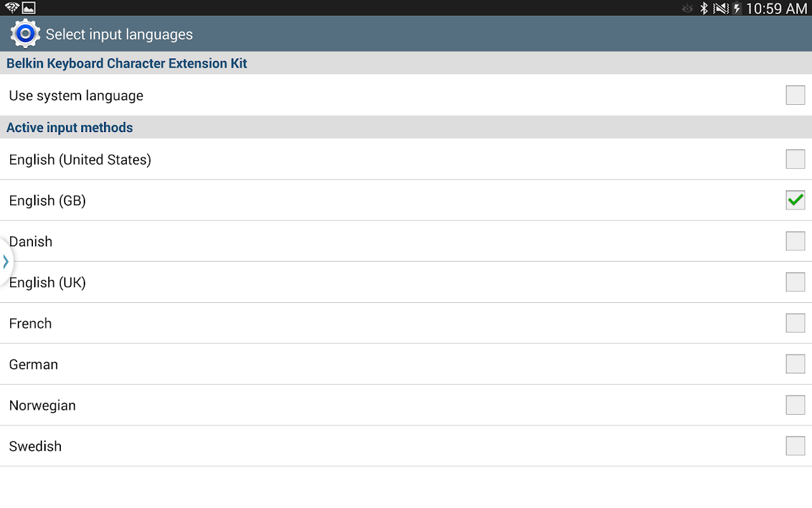
Task: Check the French input checkbox
Action: pos(795,323)
